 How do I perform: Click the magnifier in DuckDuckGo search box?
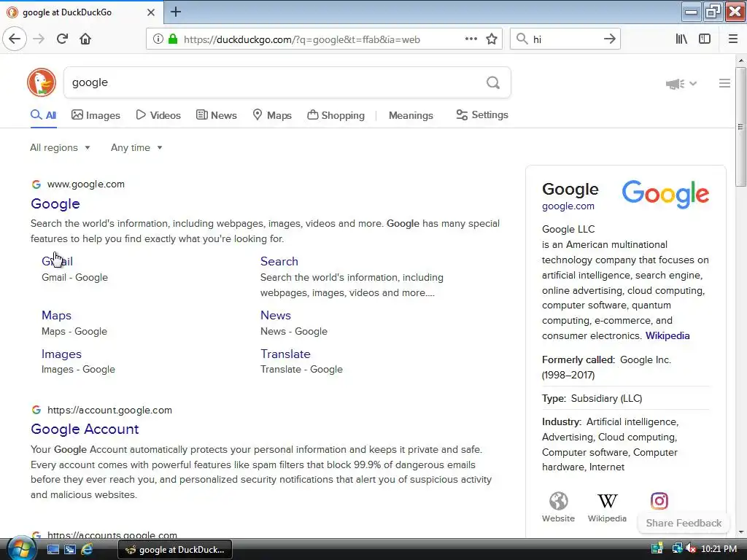coord(493,83)
